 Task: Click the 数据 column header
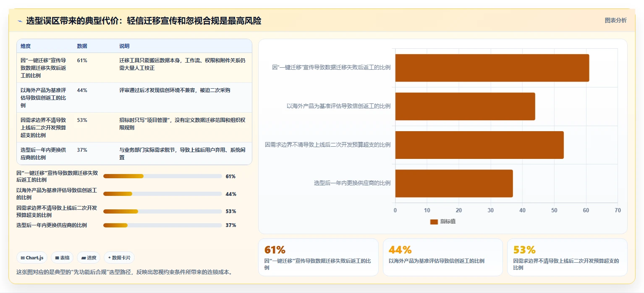[82, 46]
